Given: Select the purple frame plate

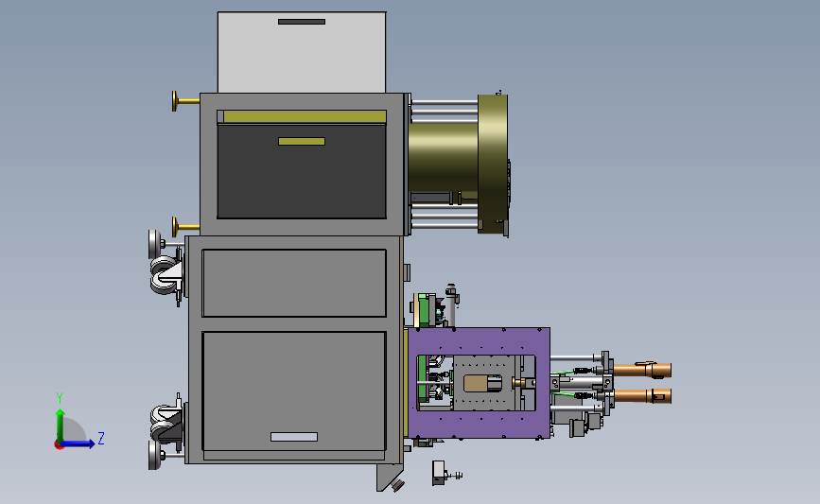Looking at the screenshot, I should coord(479,341).
